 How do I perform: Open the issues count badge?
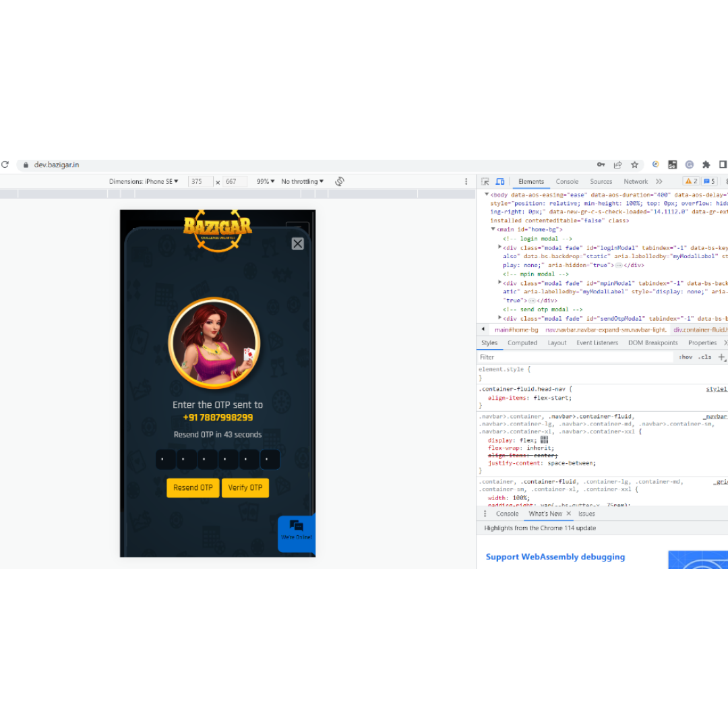click(709, 181)
